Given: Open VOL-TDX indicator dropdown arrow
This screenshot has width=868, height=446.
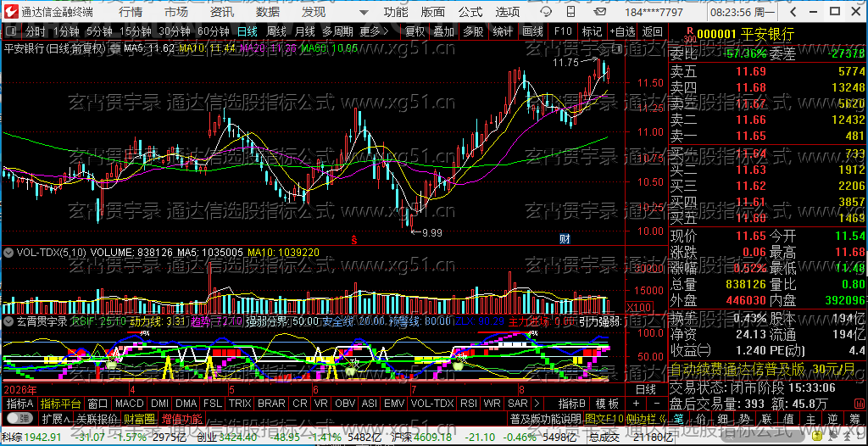Looking at the screenshot, I should pos(8,252).
